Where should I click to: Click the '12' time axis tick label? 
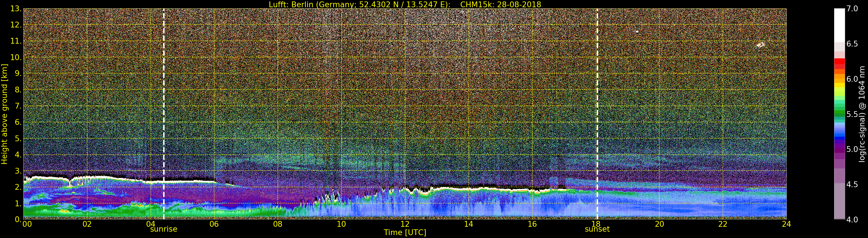[405, 224]
